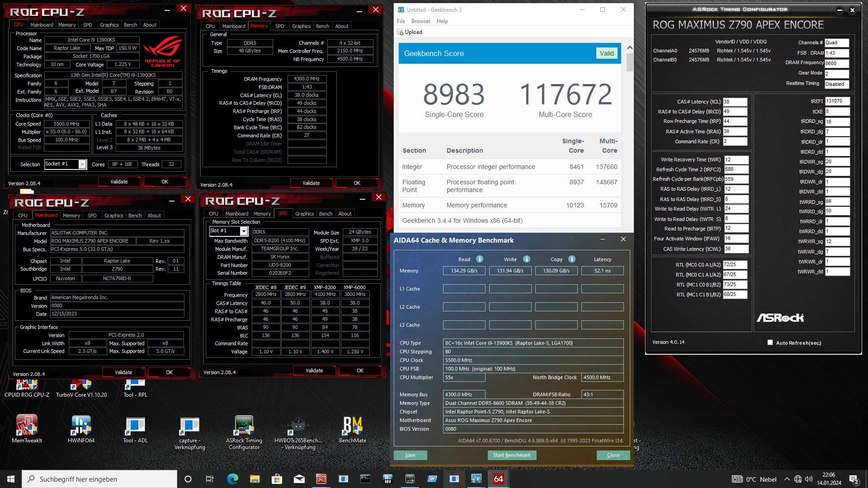The width and height of the screenshot is (868, 488).
Task: Open Task View from the taskbar
Action: coord(209,479)
